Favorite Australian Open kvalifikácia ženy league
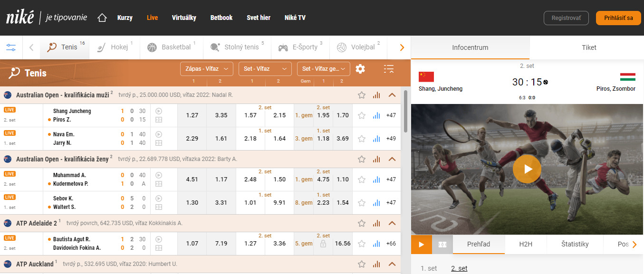Screen dimensions: 644x274 (x=362, y=159)
